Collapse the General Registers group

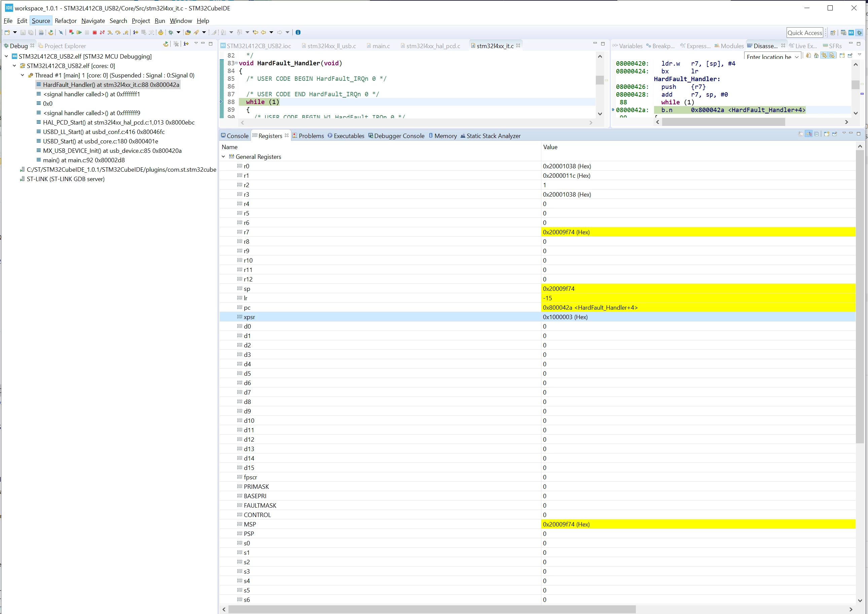(223, 157)
